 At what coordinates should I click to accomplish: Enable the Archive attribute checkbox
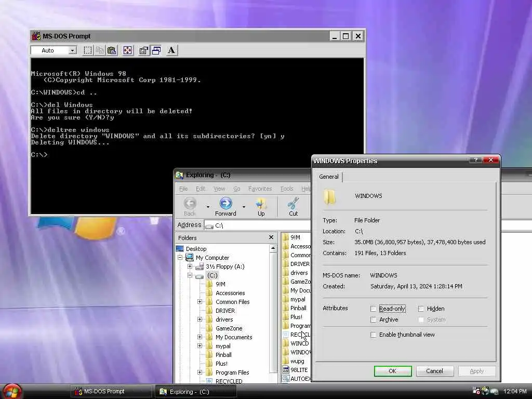373,320
